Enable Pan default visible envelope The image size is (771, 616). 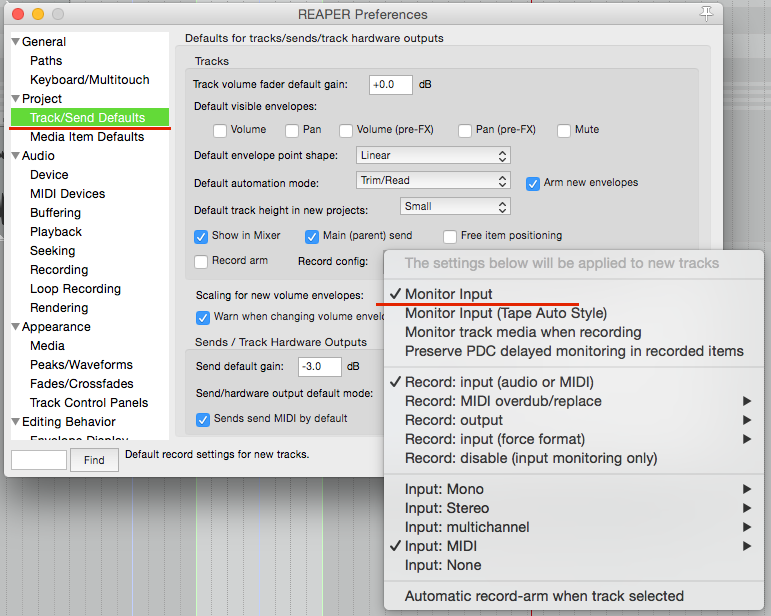[292, 130]
